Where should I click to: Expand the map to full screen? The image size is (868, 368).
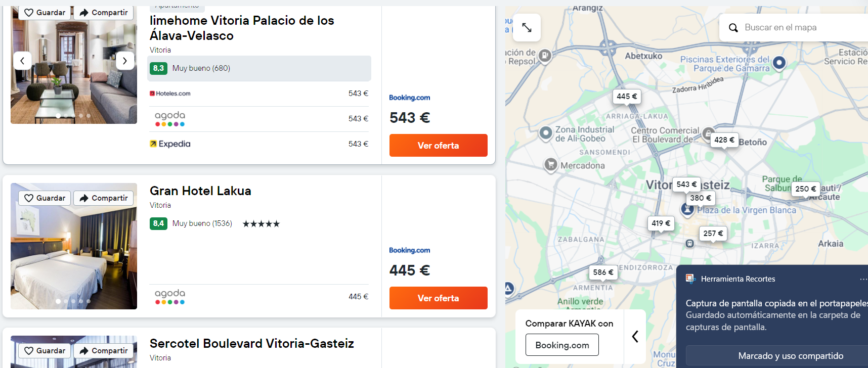click(527, 28)
